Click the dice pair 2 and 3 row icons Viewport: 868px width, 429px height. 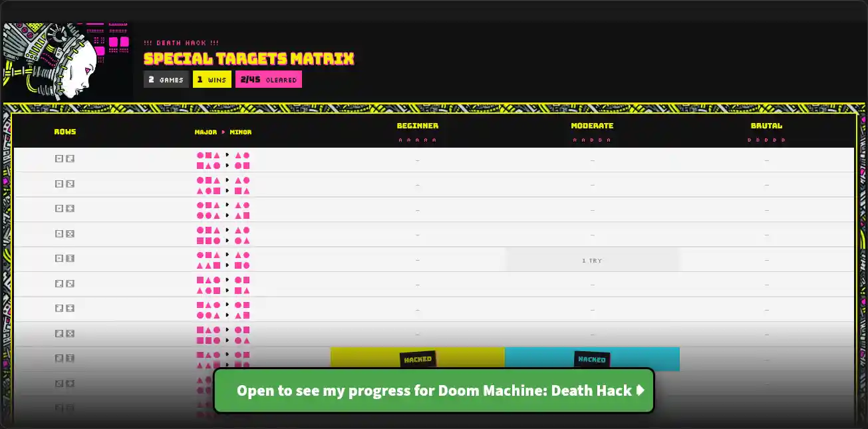[65, 283]
